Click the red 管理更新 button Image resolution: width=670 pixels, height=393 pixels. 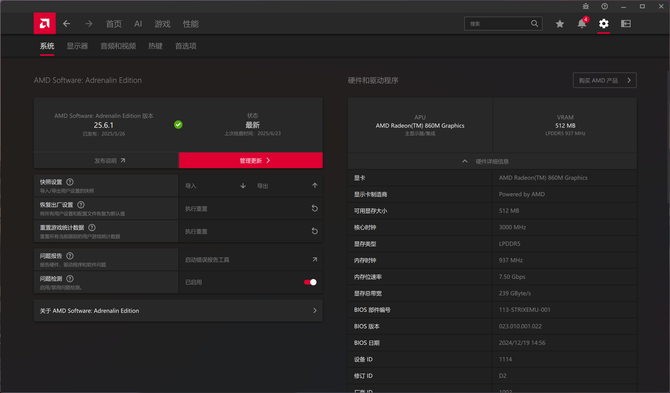pos(250,161)
